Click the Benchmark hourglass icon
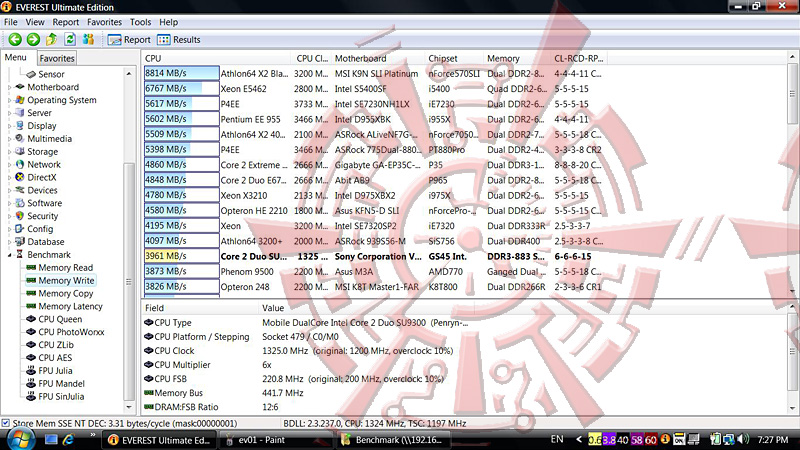Image resolution: width=800 pixels, height=450 pixels. point(20,254)
